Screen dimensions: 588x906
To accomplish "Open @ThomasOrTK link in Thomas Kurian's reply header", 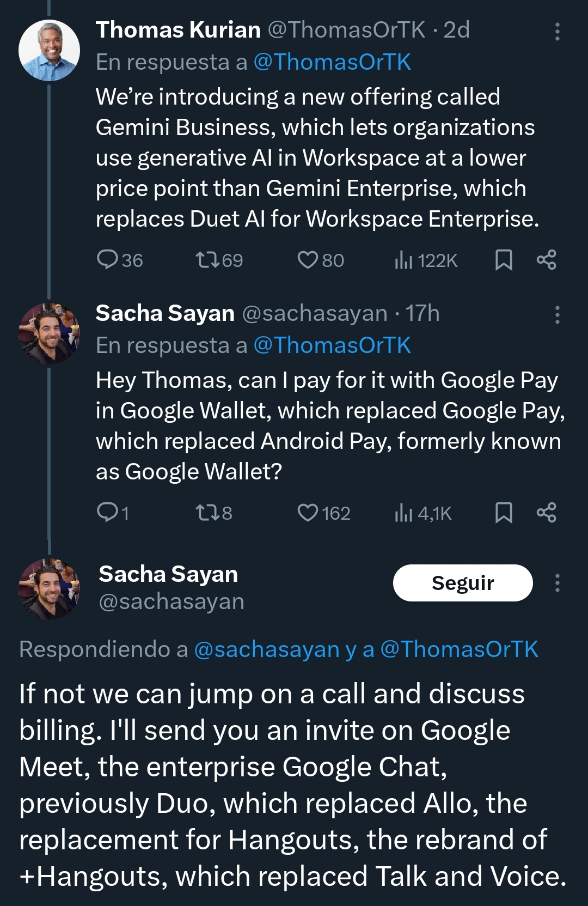I will [332, 62].
